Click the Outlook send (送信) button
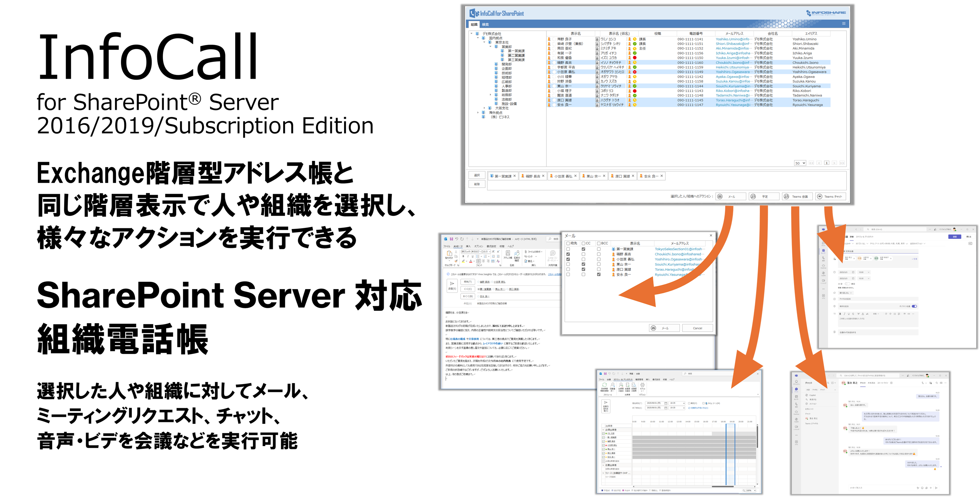This screenshot has height=504, width=980. tap(452, 285)
